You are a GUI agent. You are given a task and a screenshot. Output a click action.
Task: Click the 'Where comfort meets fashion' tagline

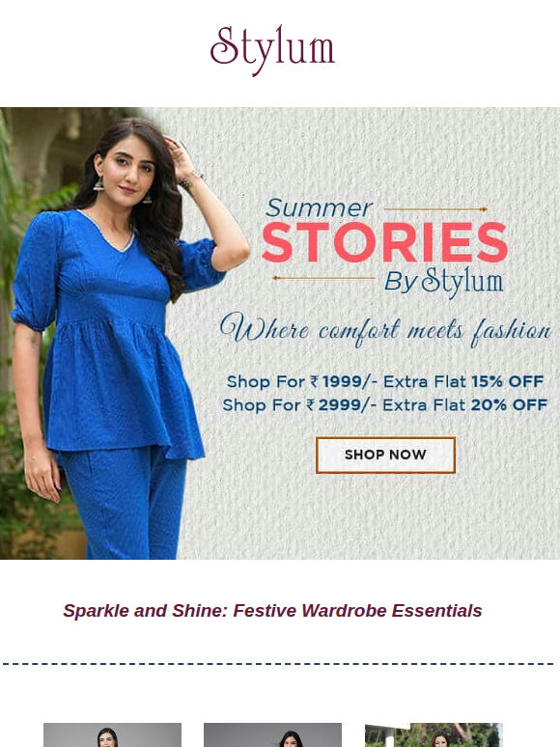385,330
